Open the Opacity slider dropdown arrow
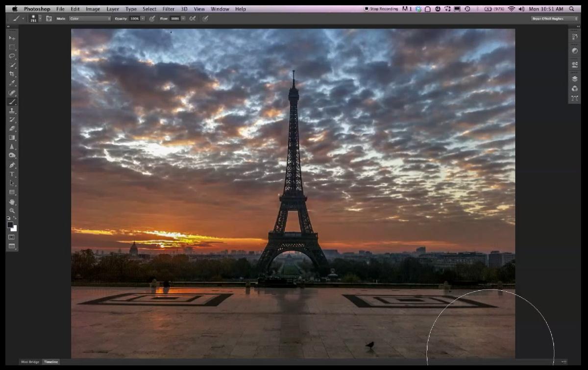This screenshot has height=370, width=588. coord(143,19)
